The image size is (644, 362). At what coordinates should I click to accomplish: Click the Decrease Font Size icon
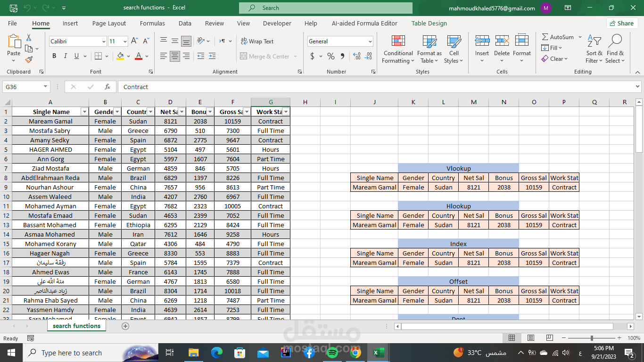tap(146, 41)
